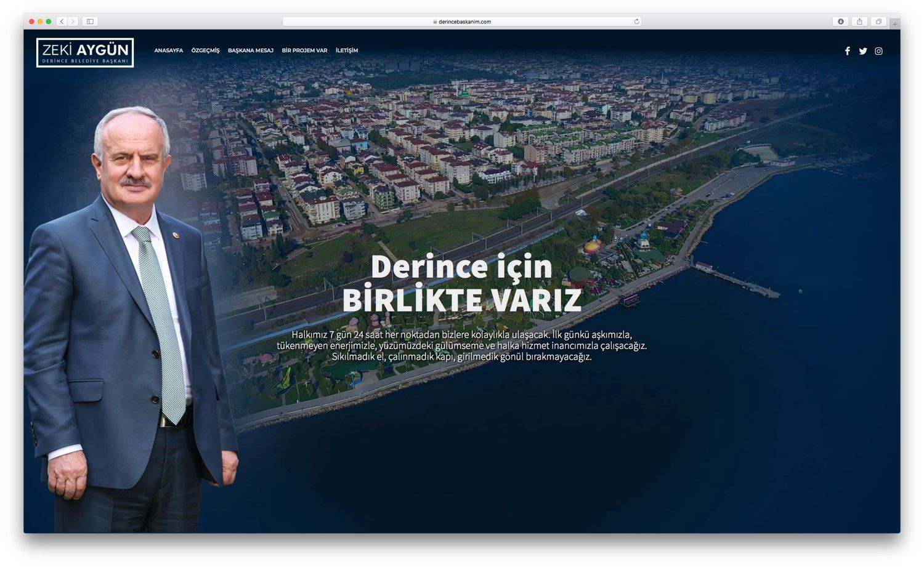
Task: Open the Instagram social icon
Action: click(x=878, y=51)
